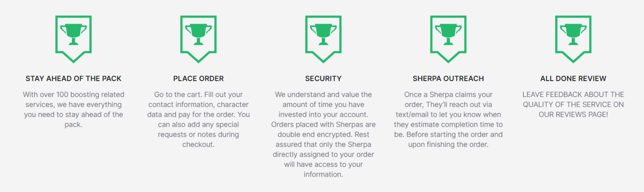Click the trophy badge above Place Order

[198, 34]
